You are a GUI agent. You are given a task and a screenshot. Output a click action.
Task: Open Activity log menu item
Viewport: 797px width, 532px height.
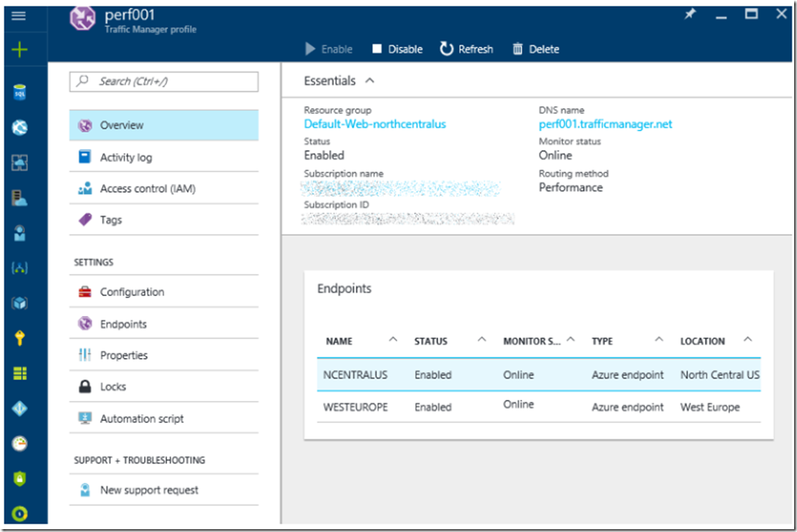pos(163,157)
